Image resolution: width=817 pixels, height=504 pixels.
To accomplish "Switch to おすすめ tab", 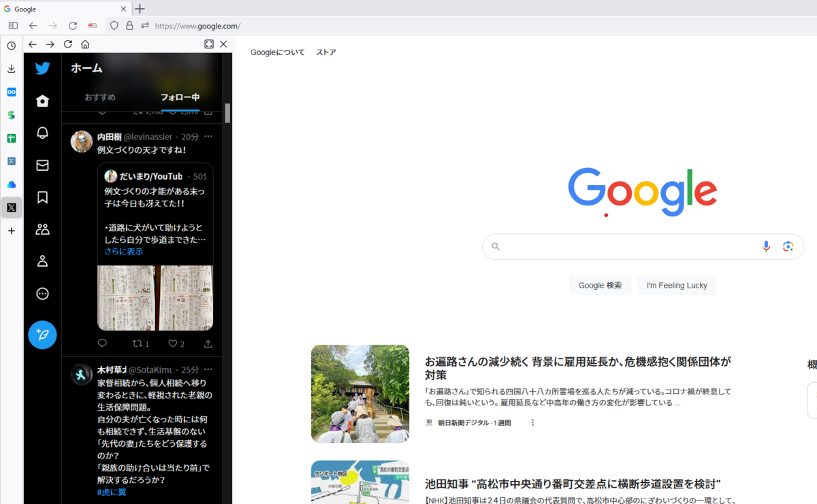I will pos(100,97).
